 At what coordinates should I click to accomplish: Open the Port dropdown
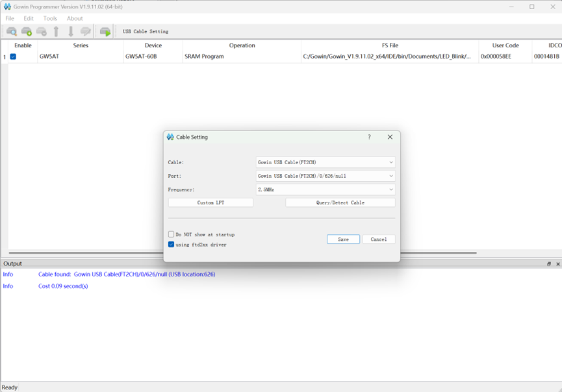[326, 176]
